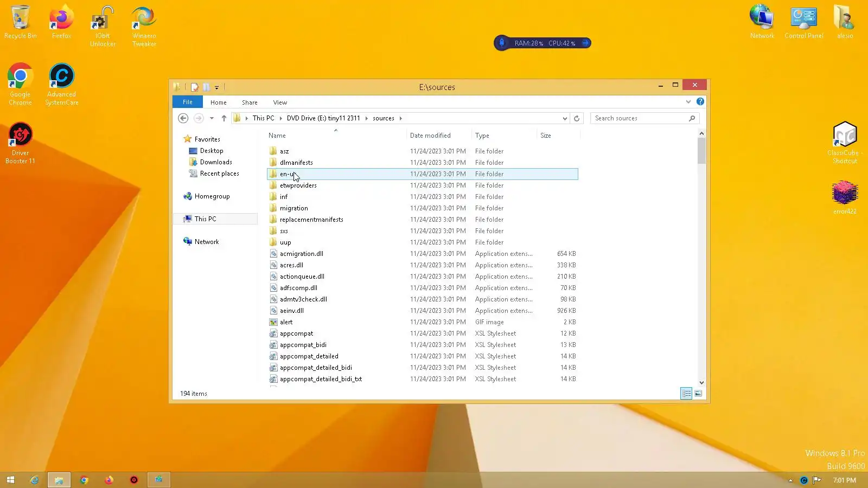The width and height of the screenshot is (868, 488).
Task: Open Recent places in navigation pane
Action: point(219,174)
